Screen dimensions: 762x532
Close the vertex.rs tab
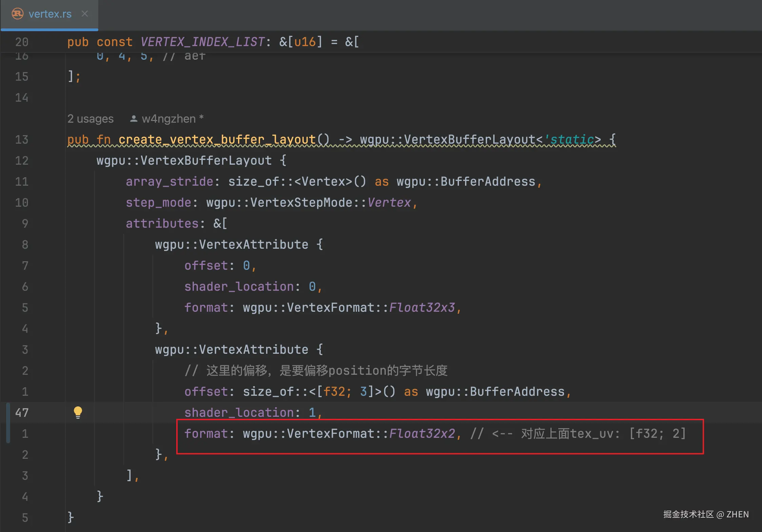click(x=85, y=14)
